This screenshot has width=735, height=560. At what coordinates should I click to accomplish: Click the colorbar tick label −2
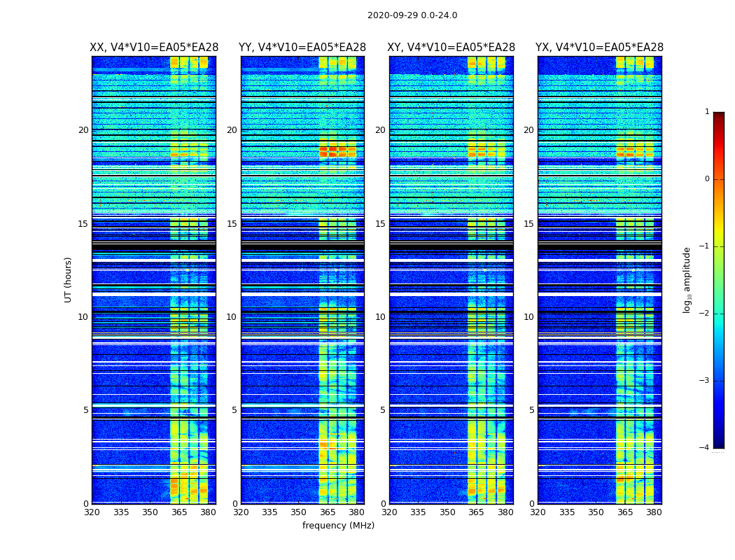[x=704, y=313]
